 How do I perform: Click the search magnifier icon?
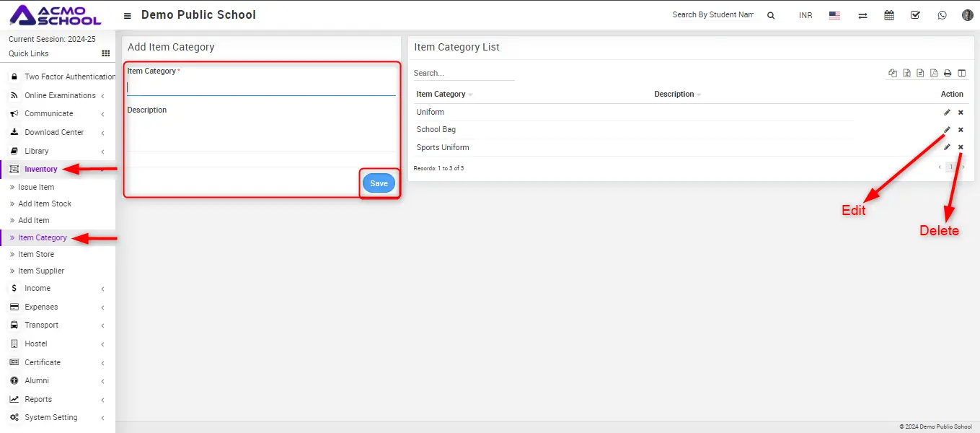pos(771,15)
